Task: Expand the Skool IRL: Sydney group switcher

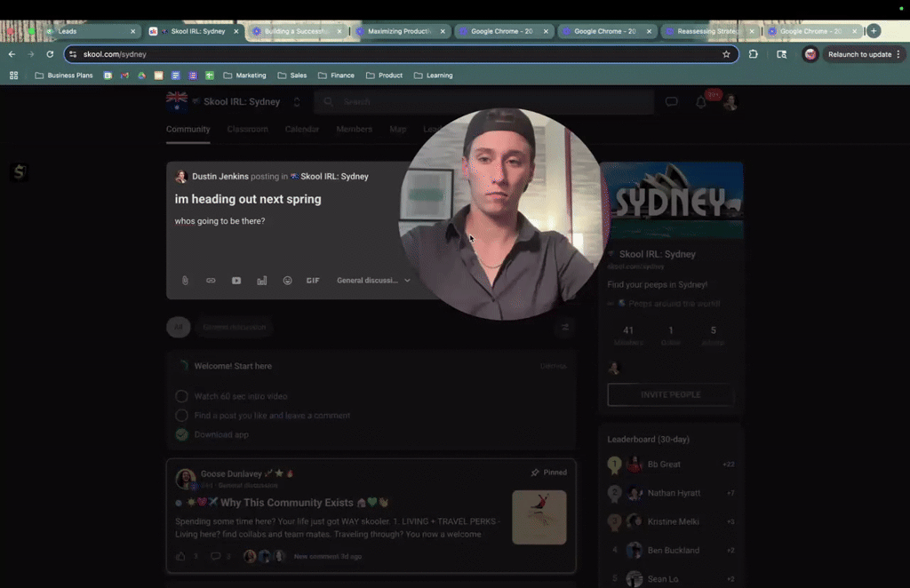Action: (x=297, y=102)
